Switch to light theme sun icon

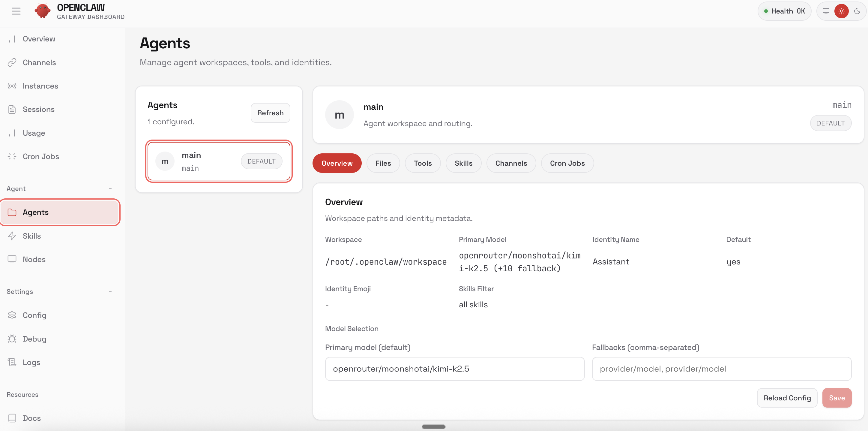click(x=841, y=11)
